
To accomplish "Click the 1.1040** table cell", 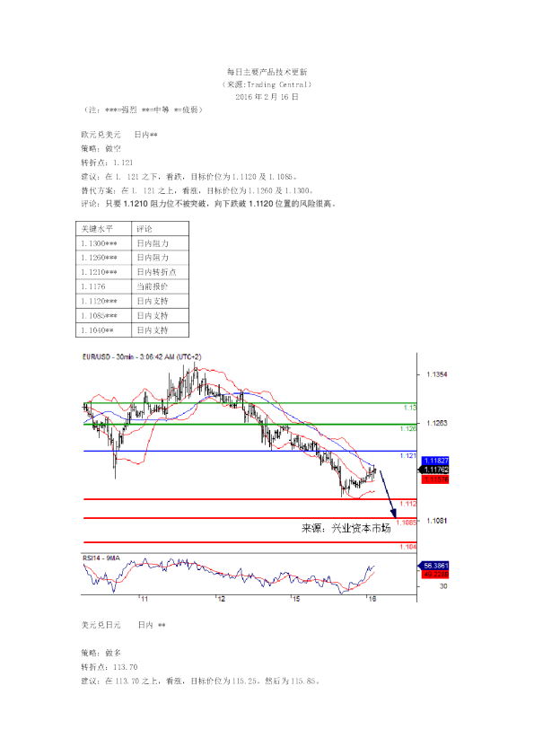I will click(x=103, y=330).
